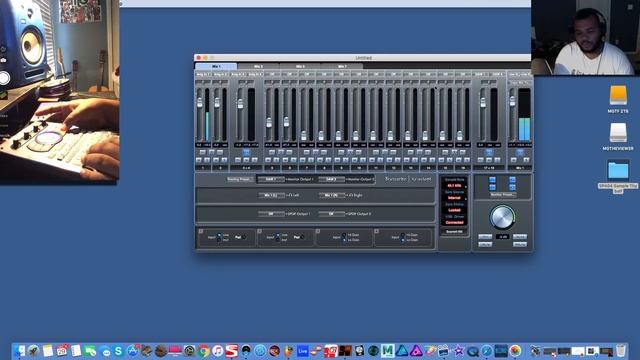Screen dimensions: 640x360
Task: Switch to the Mix 2 tab
Action: pos(258,66)
